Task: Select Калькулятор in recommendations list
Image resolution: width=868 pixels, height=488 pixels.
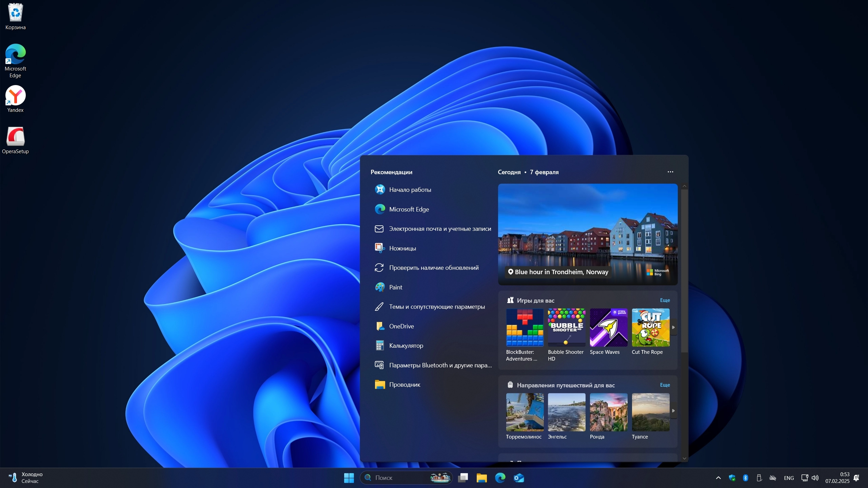Action: (406, 346)
